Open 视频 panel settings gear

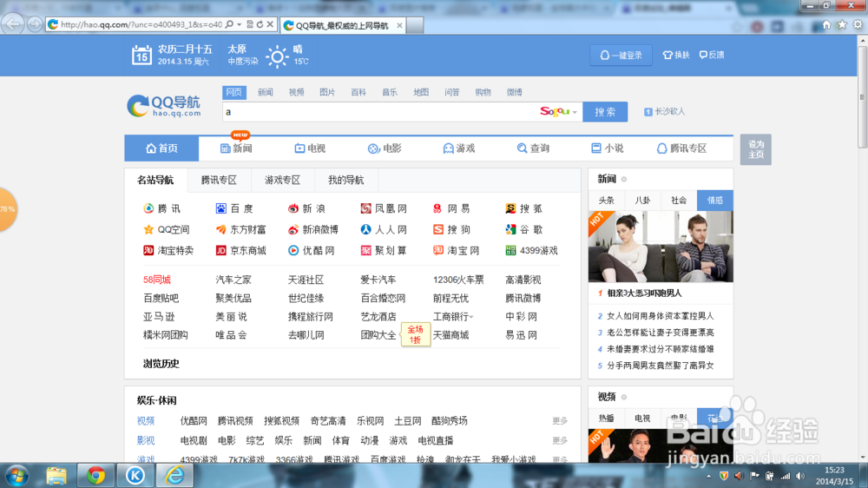[x=624, y=397]
